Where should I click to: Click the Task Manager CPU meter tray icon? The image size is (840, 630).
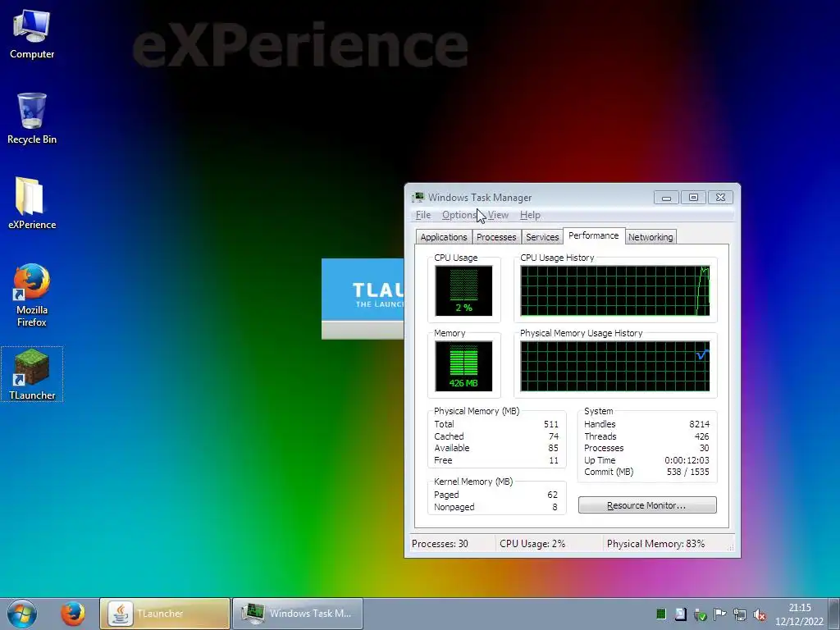(x=661, y=614)
